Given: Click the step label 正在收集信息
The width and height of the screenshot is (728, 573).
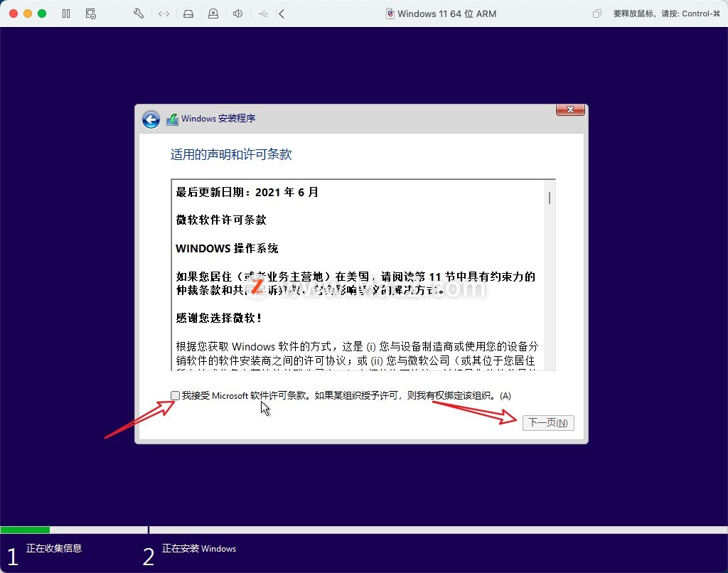Looking at the screenshot, I should pos(54,548).
